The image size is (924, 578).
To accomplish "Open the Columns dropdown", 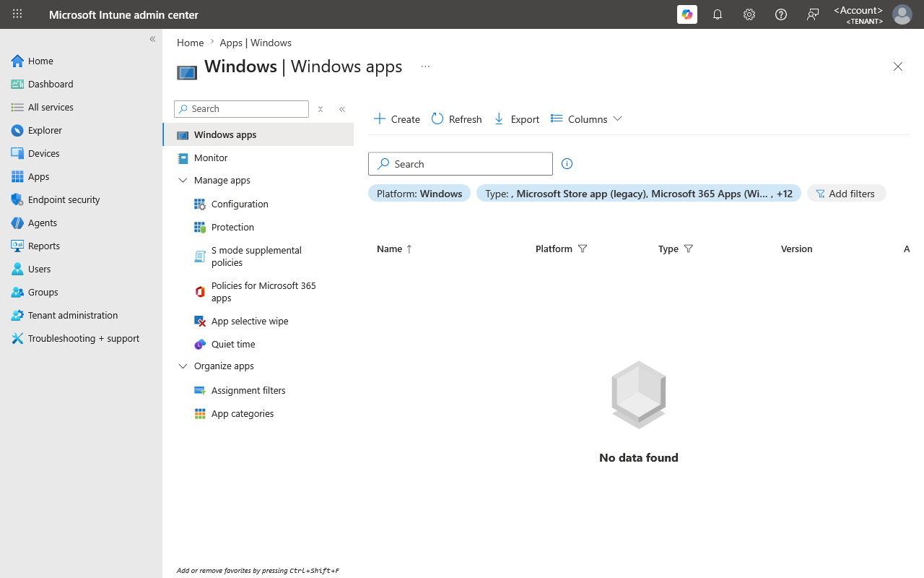I will coord(586,119).
